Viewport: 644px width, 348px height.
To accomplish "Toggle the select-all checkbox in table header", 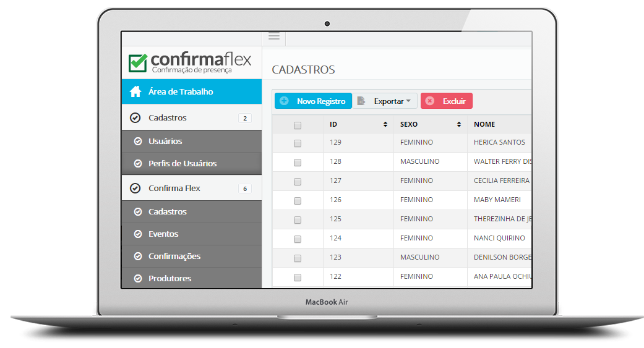I will tap(298, 125).
